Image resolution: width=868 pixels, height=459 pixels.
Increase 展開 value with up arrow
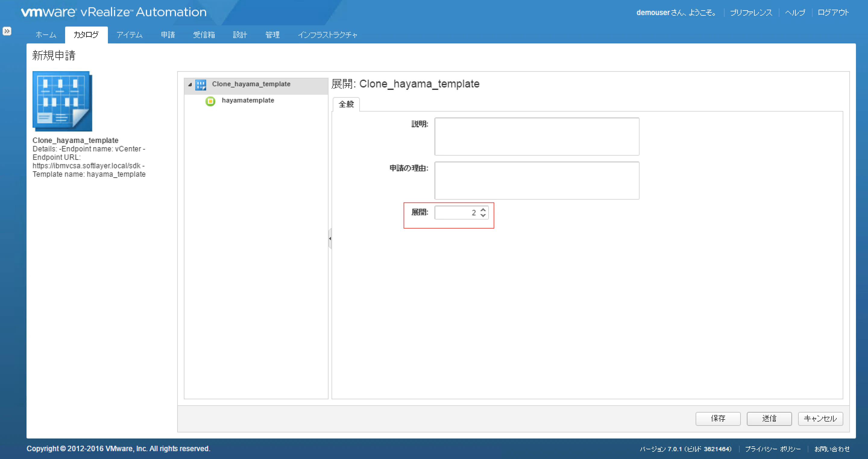click(x=483, y=210)
